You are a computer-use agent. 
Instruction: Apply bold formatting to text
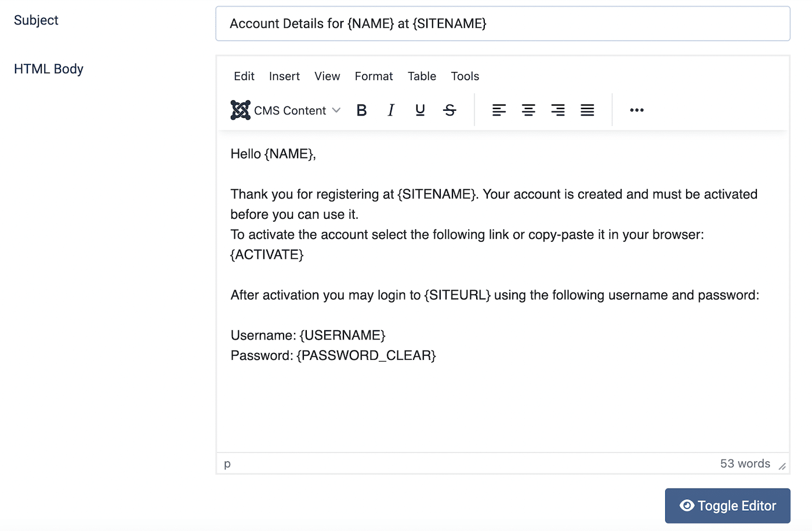tap(361, 110)
